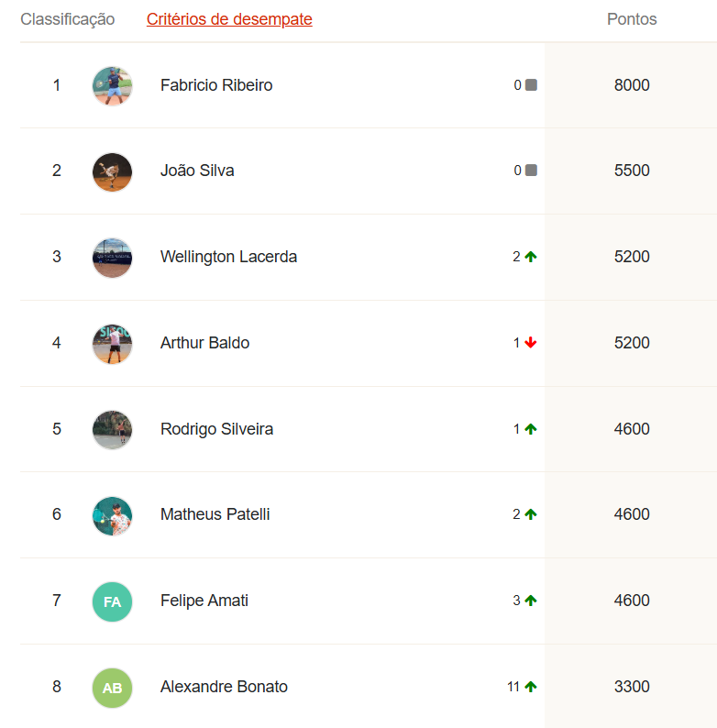Click the AB initials avatar
717x728 pixels.
[113, 688]
